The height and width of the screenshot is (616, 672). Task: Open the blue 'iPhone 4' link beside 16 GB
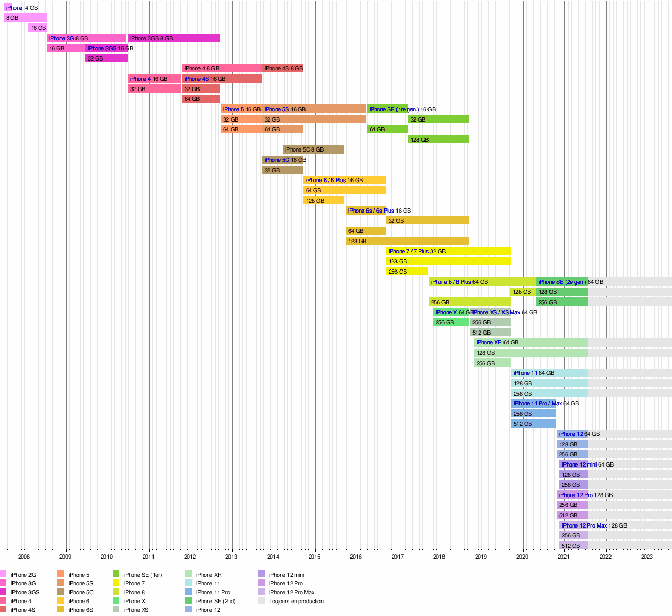coord(141,79)
